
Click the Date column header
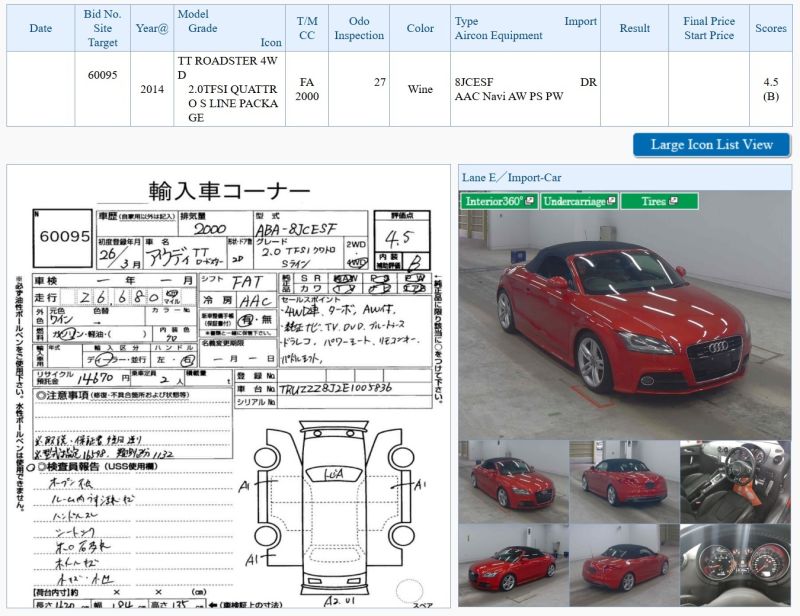[41, 29]
